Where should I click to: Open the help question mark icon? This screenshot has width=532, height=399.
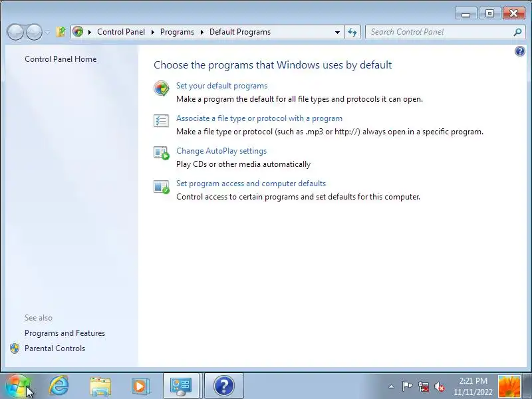coord(519,51)
